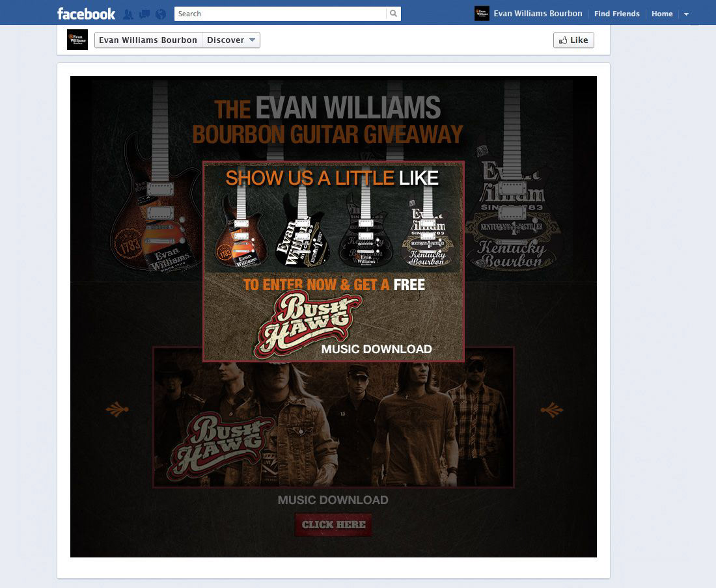Expand the Discover dropdown
The width and height of the screenshot is (716, 588).
(x=231, y=40)
